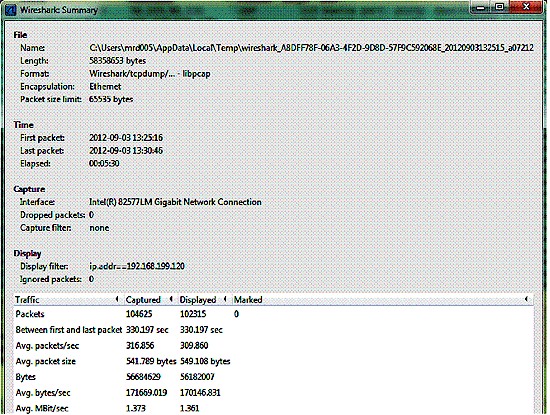Select the format value Wireshark/tcpdump libpcap
This screenshot has width=550, height=415.
tap(150, 74)
